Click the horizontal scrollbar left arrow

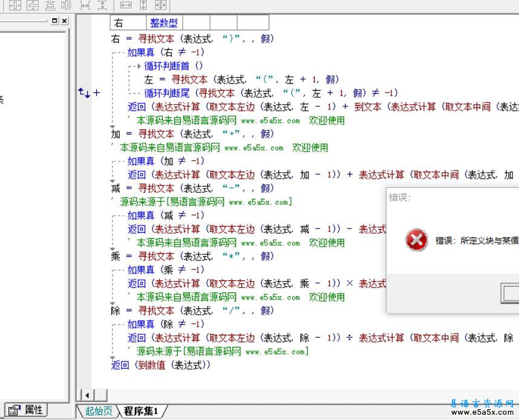[x=86, y=395]
